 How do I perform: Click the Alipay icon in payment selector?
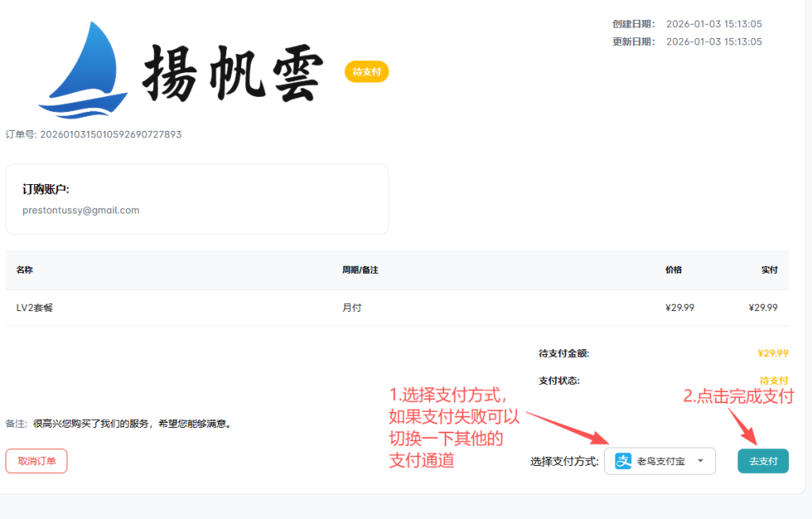tap(623, 461)
